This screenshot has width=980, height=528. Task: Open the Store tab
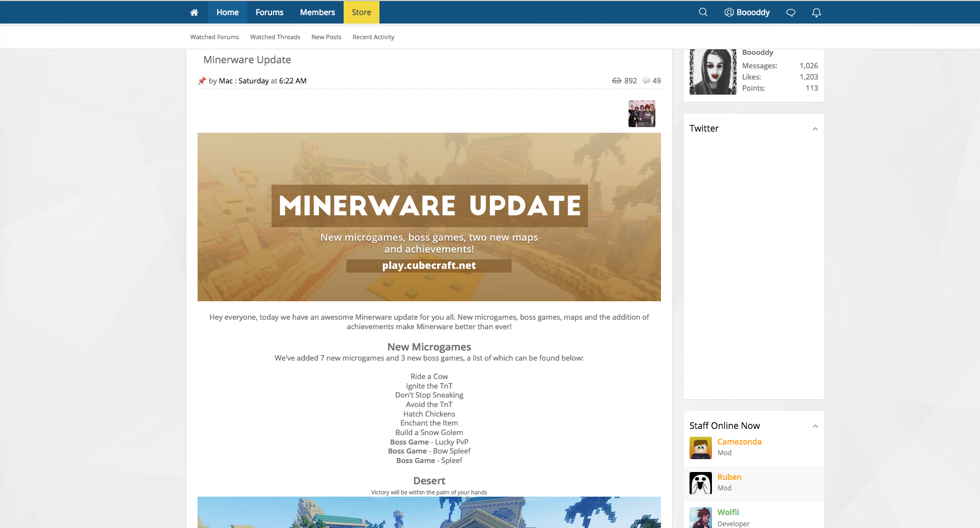pyautogui.click(x=362, y=12)
